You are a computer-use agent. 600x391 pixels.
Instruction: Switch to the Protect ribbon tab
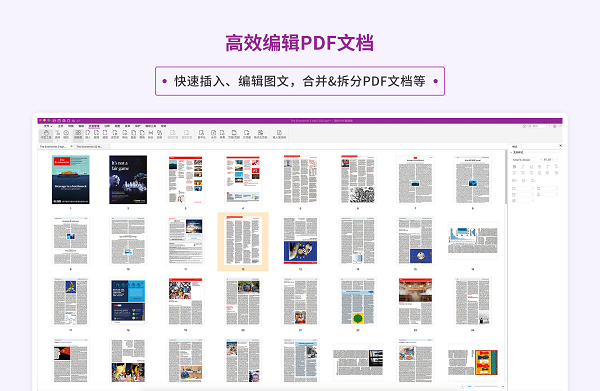click(x=138, y=126)
